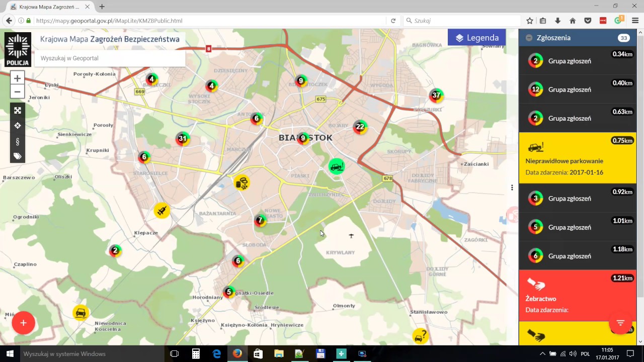This screenshot has width=644, height=362.
Task: Click the cluster marker with 31 reports
Action: pyautogui.click(x=183, y=139)
